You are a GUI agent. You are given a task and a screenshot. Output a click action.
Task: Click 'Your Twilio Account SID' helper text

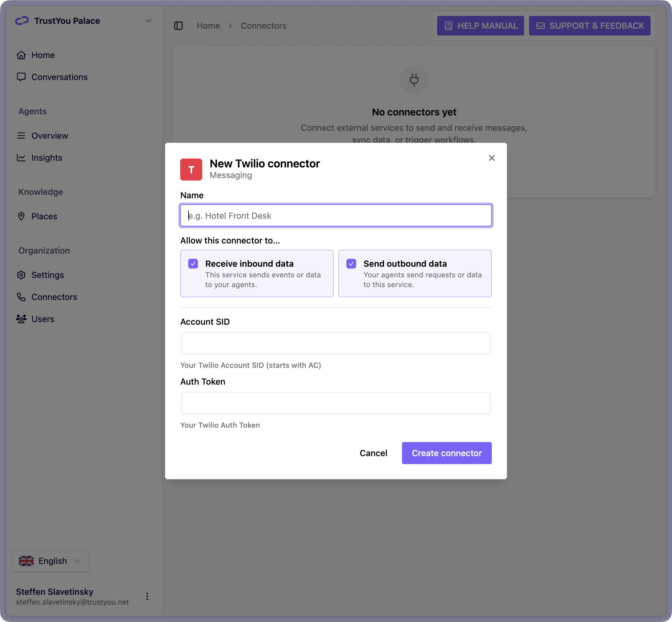coord(251,365)
